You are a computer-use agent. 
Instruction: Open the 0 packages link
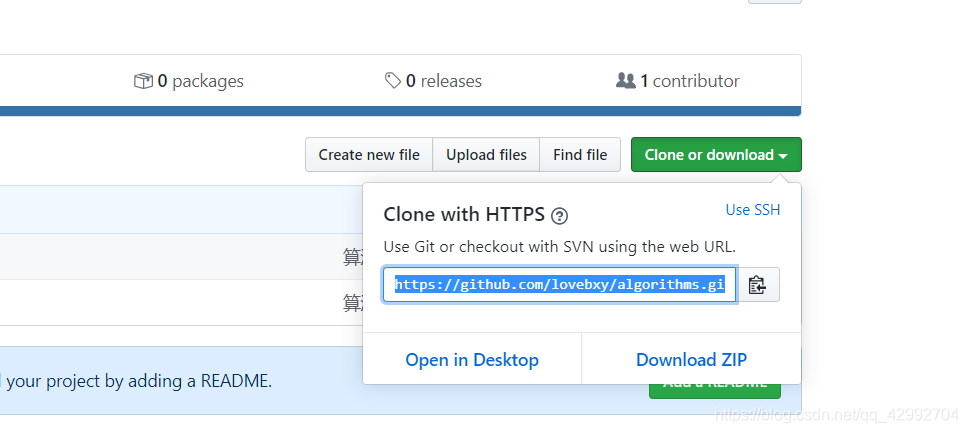(x=189, y=81)
